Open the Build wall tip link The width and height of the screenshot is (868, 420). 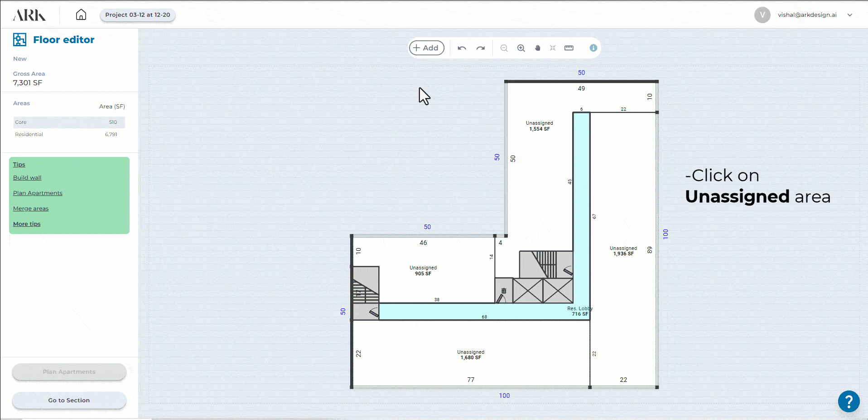[x=27, y=178]
